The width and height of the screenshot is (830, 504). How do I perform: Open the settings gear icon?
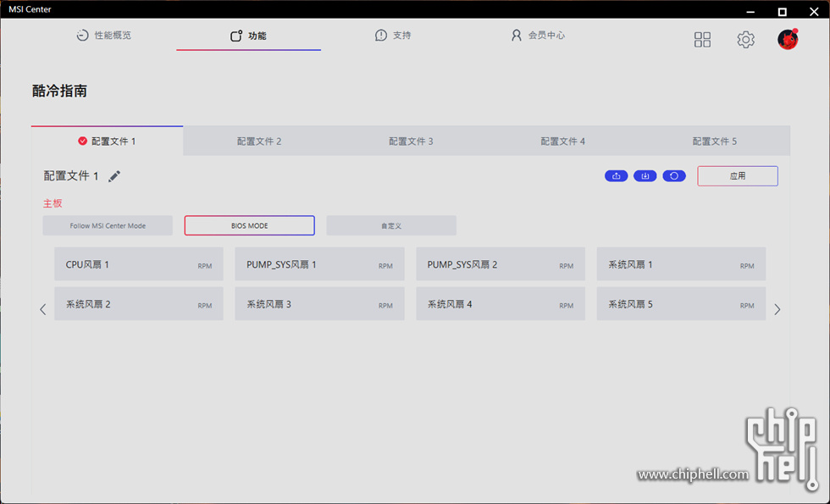tap(745, 40)
